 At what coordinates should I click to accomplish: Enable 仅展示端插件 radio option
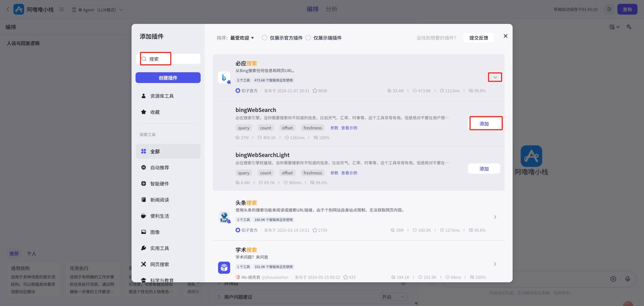(308, 38)
